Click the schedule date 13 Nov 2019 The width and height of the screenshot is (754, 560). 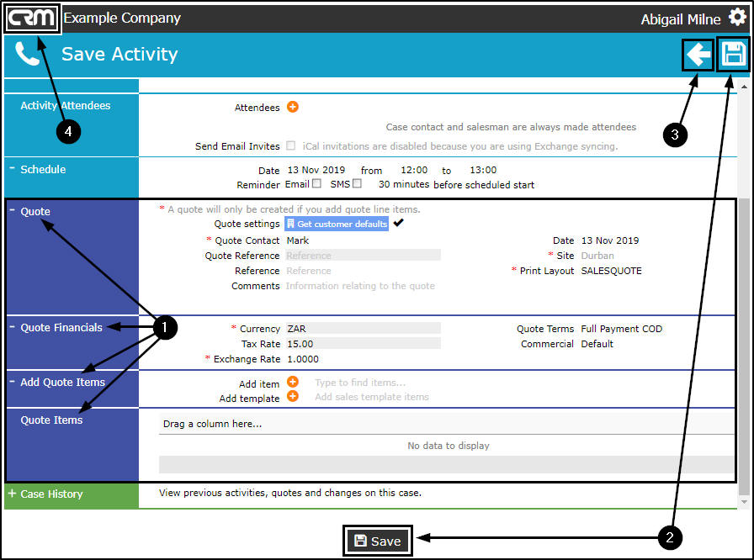(x=316, y=170)
